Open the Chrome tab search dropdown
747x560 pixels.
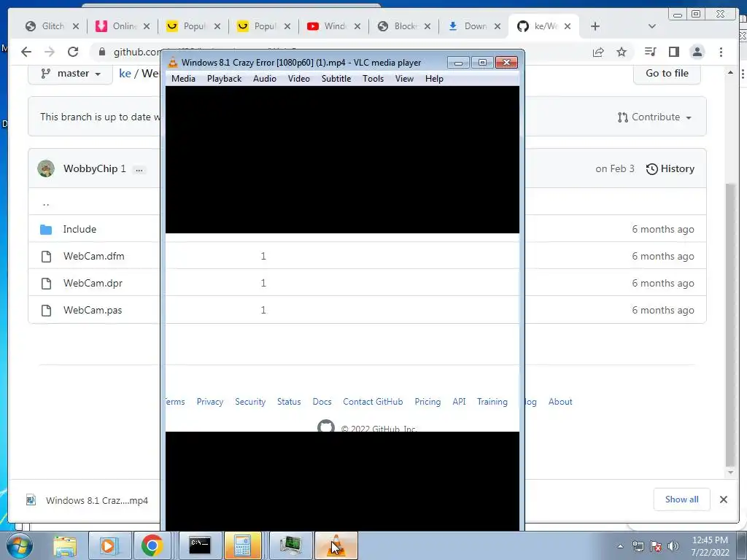pos(652,26)
